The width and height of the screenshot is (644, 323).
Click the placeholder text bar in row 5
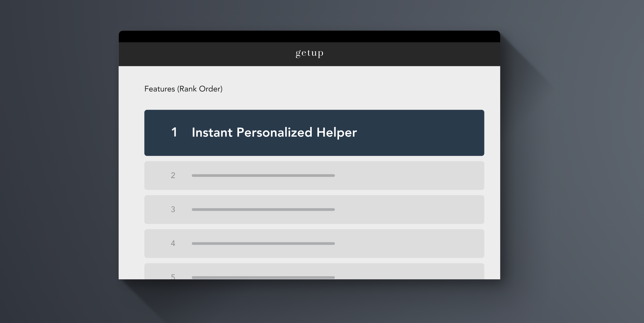[263, 277]
